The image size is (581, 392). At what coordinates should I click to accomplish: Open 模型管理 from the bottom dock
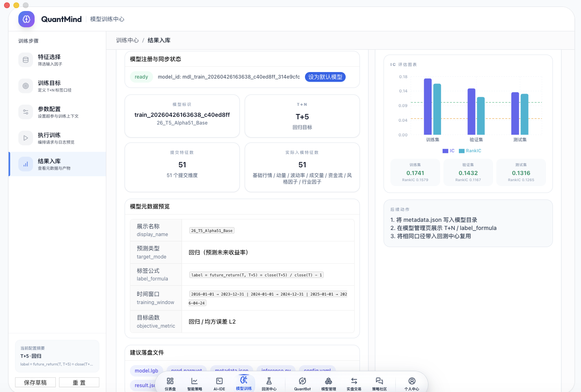click(329, 383)
